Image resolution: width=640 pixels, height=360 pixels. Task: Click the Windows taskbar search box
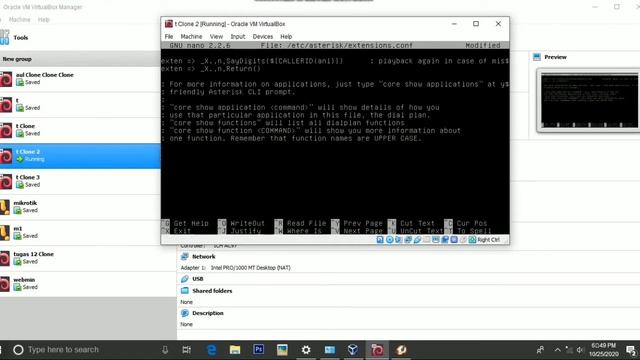tap(91, 350)
